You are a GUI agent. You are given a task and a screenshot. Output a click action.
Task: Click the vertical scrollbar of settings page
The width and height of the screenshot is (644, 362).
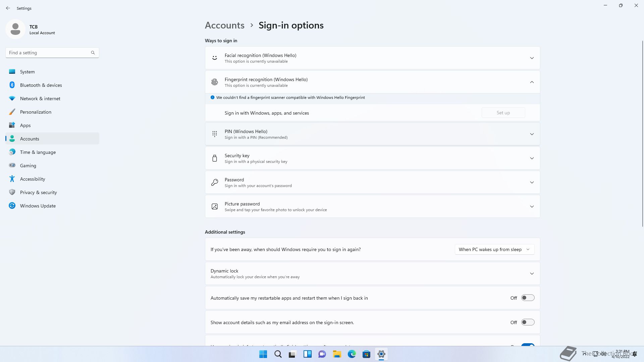coord(643,134)
